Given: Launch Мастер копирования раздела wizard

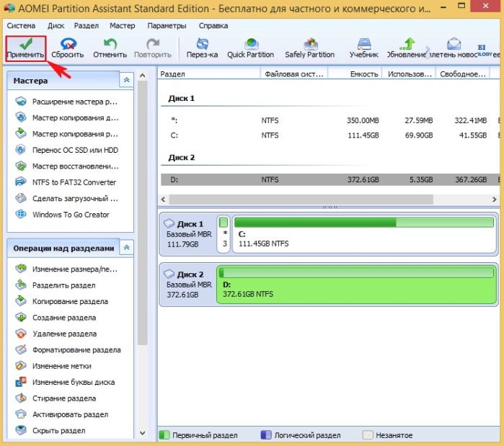Looking at the screenshot, I should pyautogui.click(x=67, y=134).
